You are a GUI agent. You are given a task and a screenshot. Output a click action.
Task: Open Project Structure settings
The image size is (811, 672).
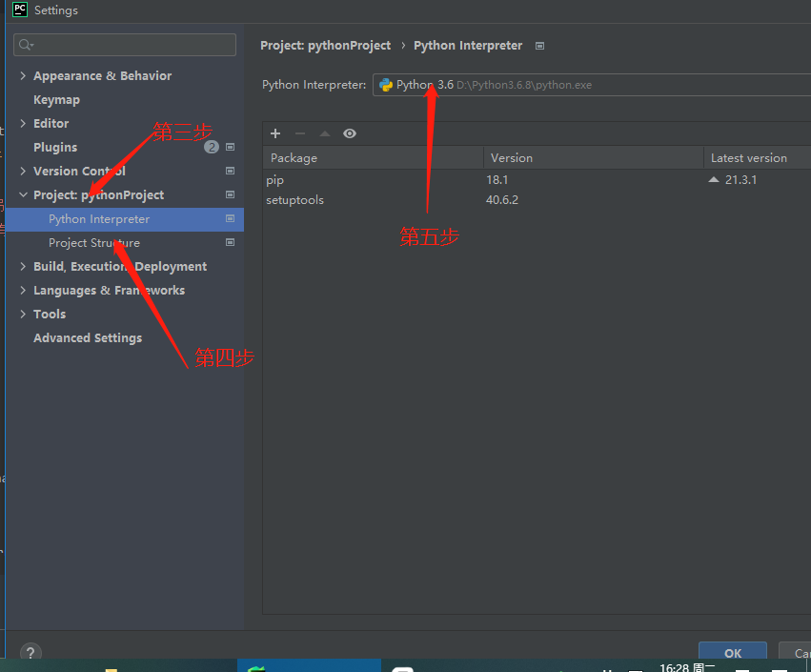click(x=94, y=243)
